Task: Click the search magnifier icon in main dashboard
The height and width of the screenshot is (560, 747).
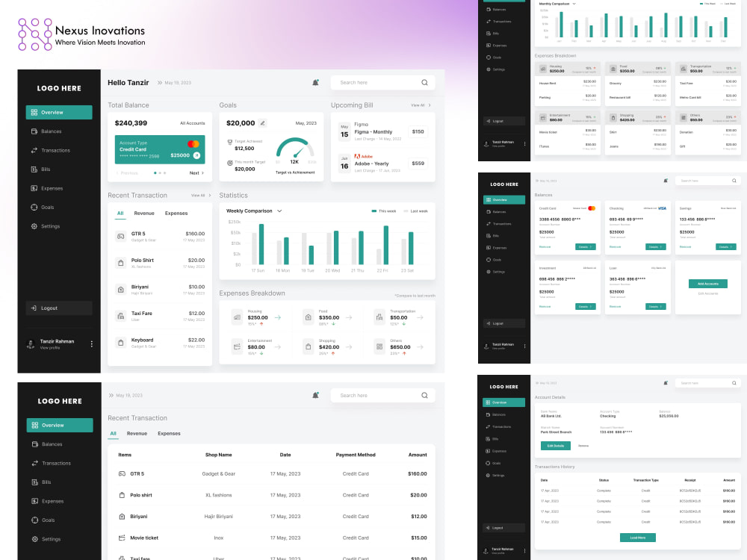Action: click(x=424, y=82)
